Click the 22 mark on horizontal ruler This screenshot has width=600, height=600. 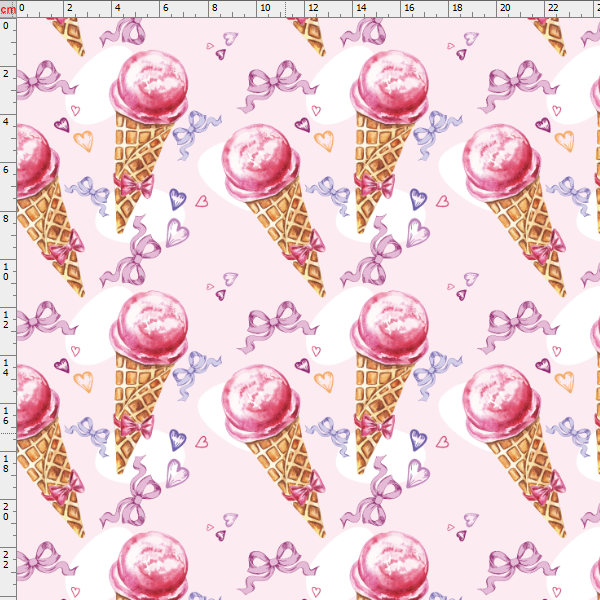click(553, 8)
